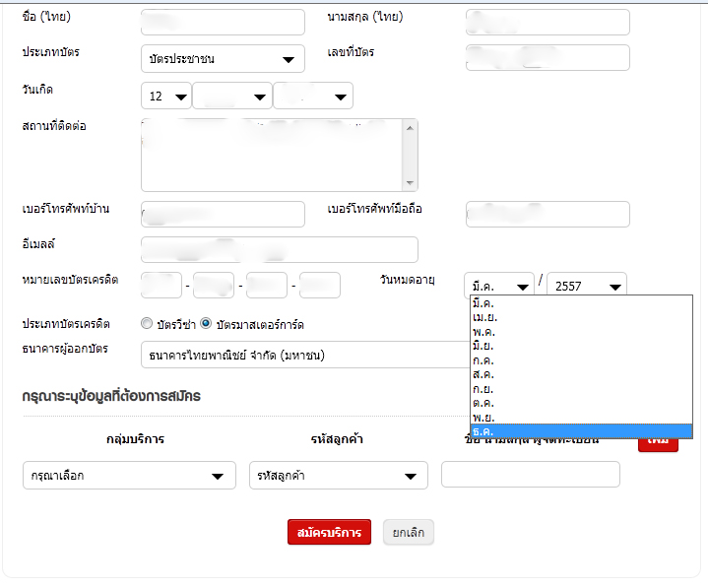Click fourth credit card number box
The image size is (708, 588).
pos(320,285)
